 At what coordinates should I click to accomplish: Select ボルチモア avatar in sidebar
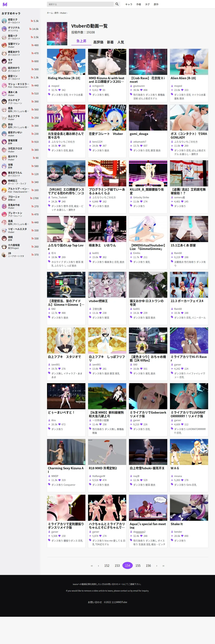tap(4, 101)
